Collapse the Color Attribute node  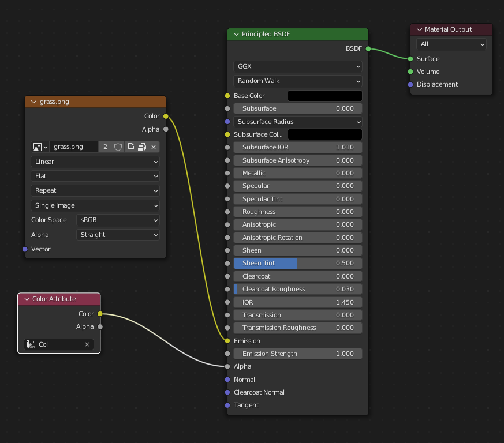27,299
